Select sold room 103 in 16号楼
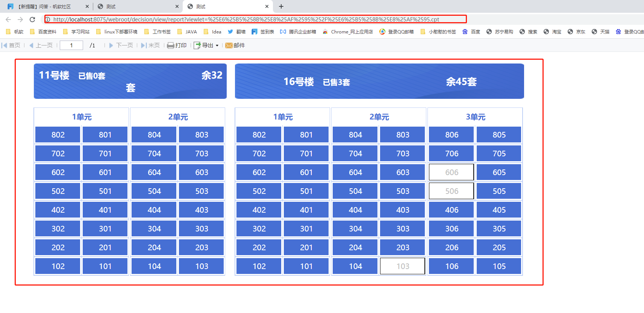 403,266
